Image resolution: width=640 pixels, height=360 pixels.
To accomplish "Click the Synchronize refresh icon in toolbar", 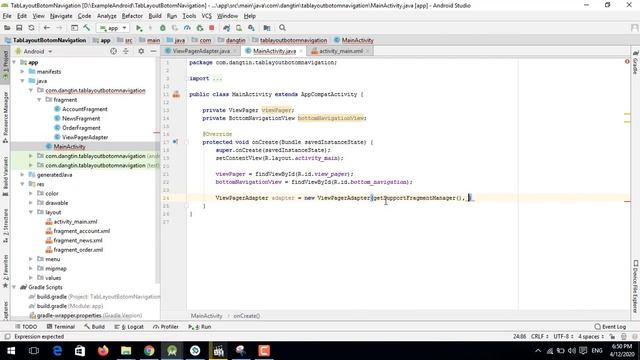I will pyautogui.click(x=31, y=28).
